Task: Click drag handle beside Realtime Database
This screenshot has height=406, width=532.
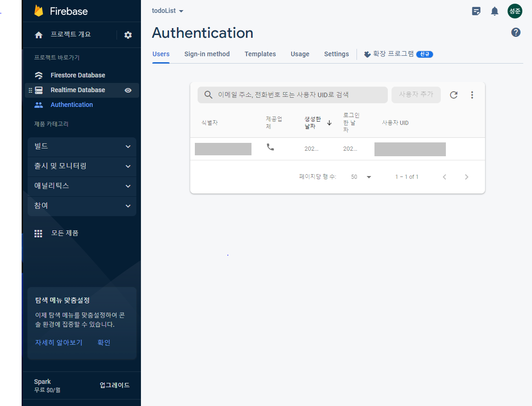Action: pyautogui.click(x=30, y=90)
